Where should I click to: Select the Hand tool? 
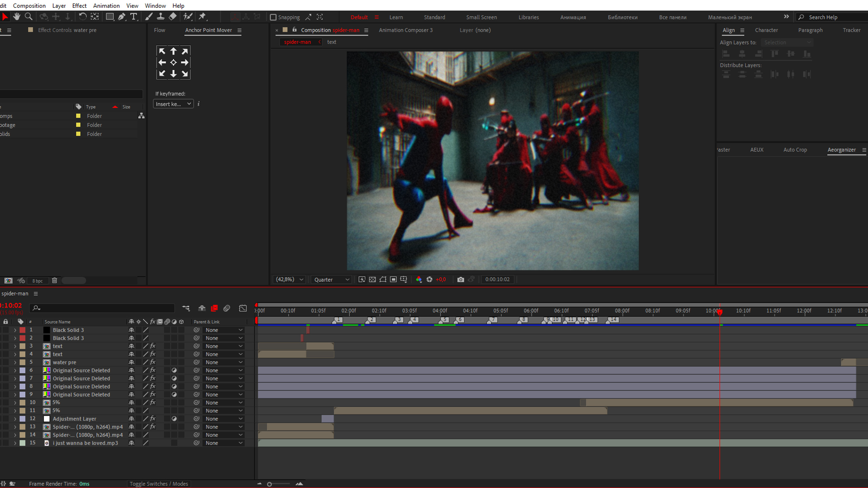16,16
